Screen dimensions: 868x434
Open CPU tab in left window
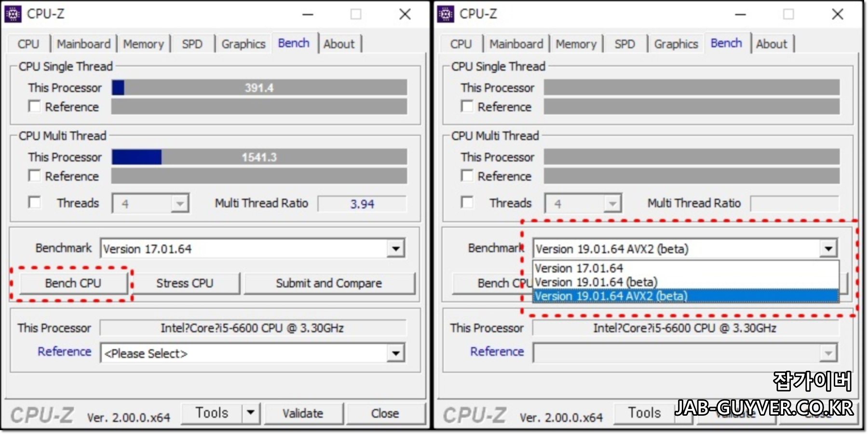point(28,44)
